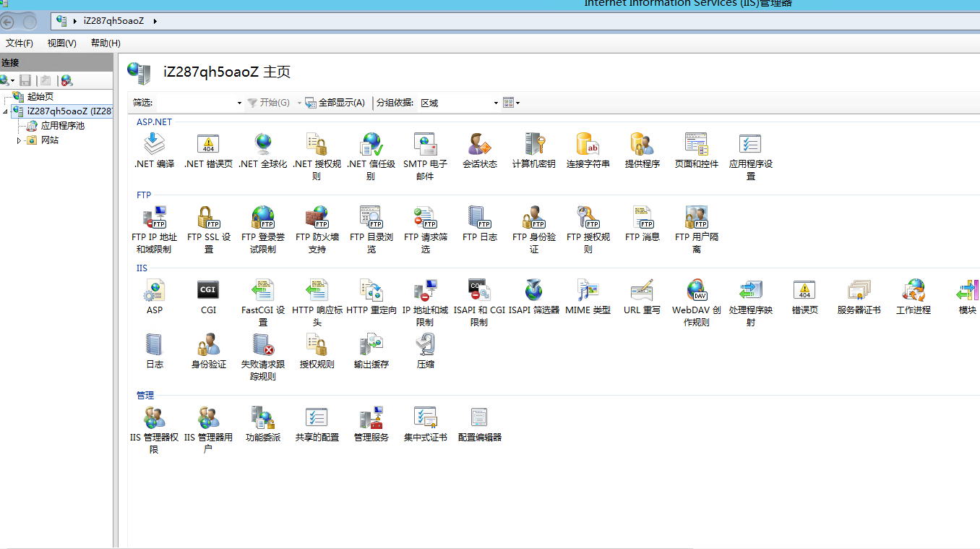Open FTP 用户隔离

[x=696, y=229]
